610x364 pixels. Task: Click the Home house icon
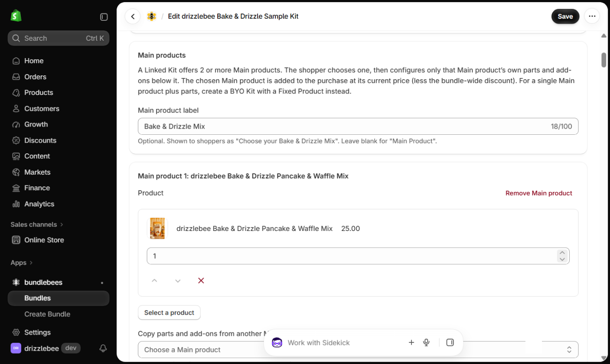(16, 61)
